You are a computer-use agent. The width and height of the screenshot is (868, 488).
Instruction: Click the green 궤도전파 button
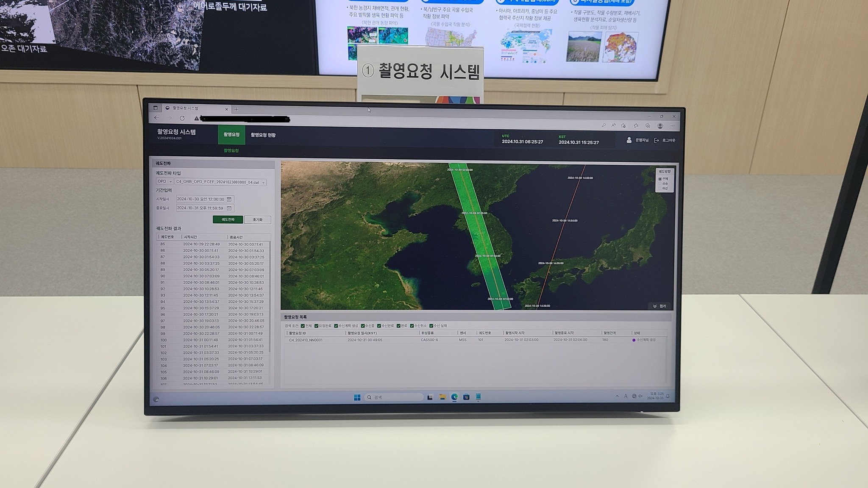click(228, 219)
